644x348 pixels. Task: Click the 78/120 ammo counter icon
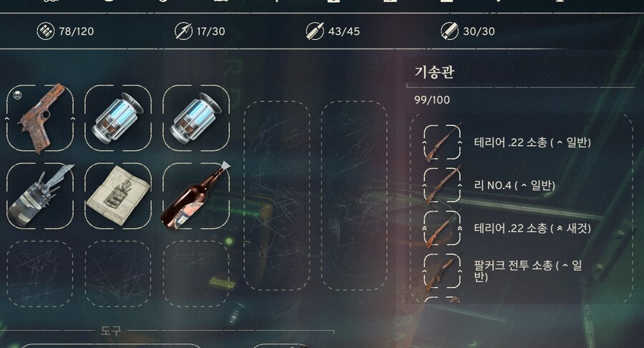(x=45, y=31)
